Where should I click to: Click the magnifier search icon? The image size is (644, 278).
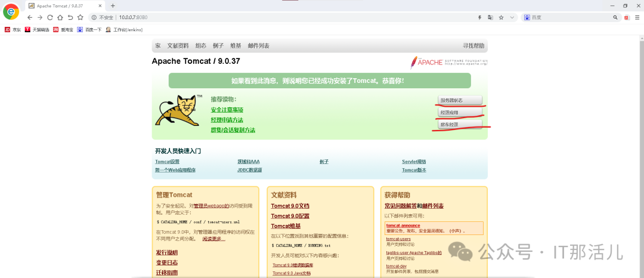[x=615, y=18]
